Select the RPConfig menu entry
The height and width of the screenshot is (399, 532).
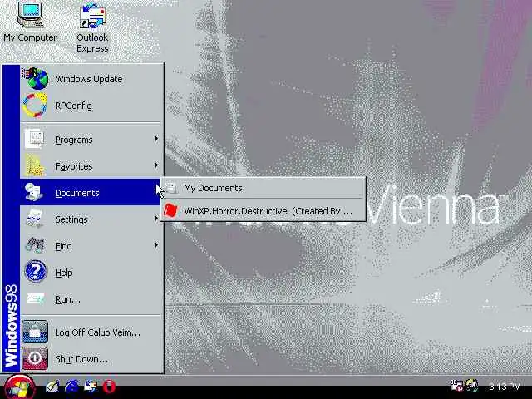tap(91, 106)
